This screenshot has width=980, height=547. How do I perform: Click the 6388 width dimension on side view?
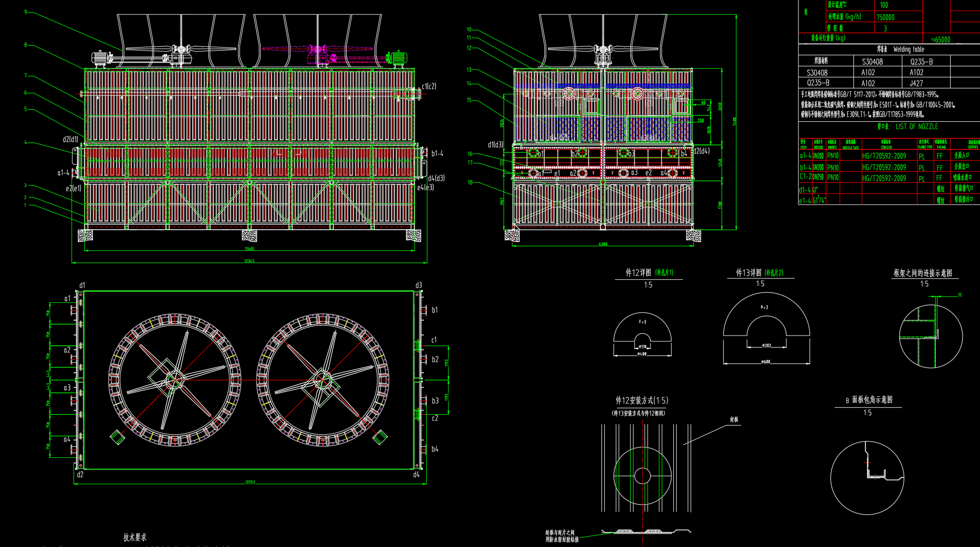click(602, 244)
